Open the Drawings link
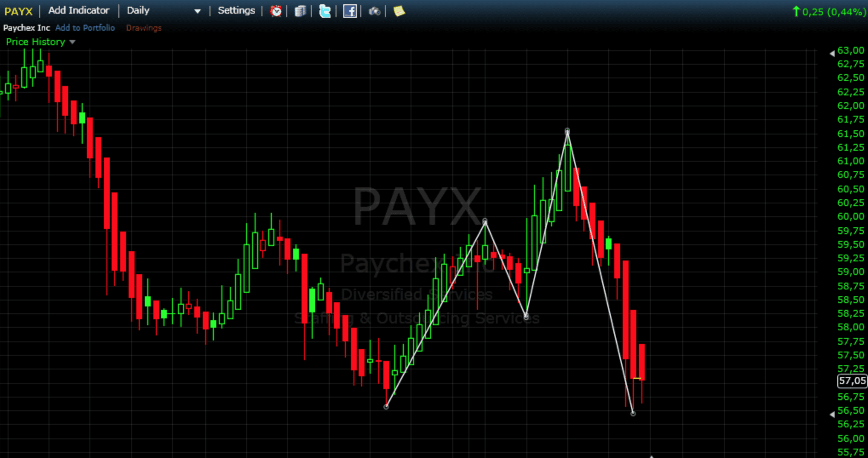The image size is (868, 458). [x=144, y=28]
